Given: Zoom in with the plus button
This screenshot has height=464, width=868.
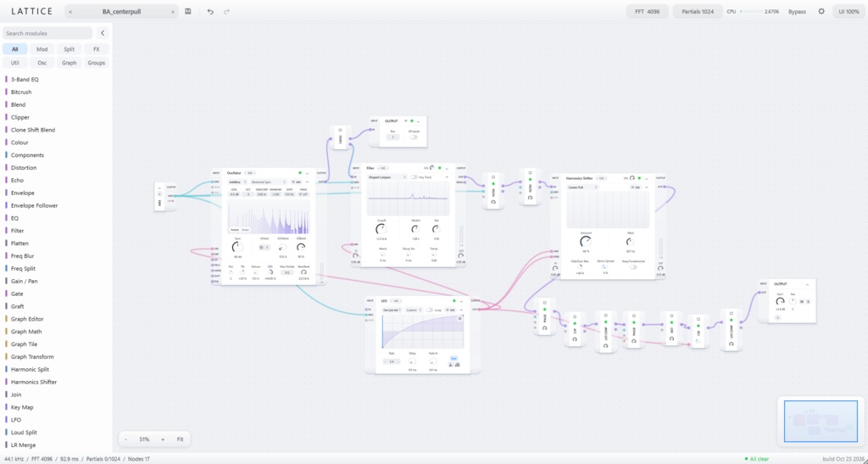Looking at the screenshot, I should point(163,439).
